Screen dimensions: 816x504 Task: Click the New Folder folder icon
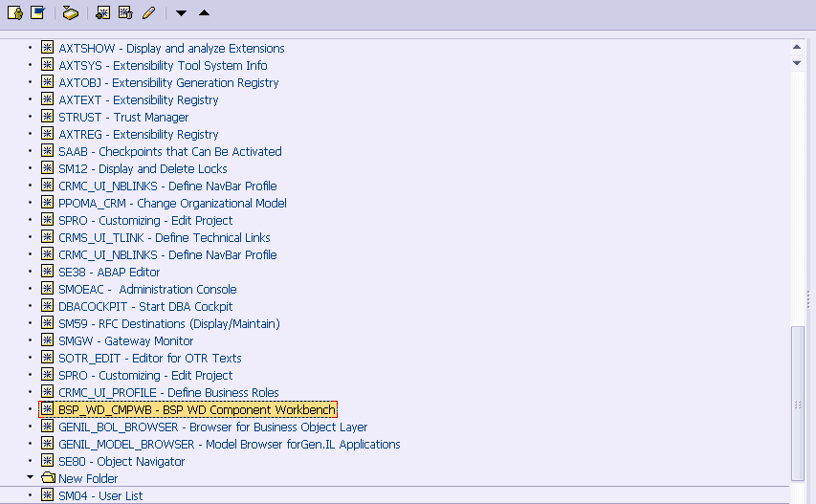click(x=48, y=477)
